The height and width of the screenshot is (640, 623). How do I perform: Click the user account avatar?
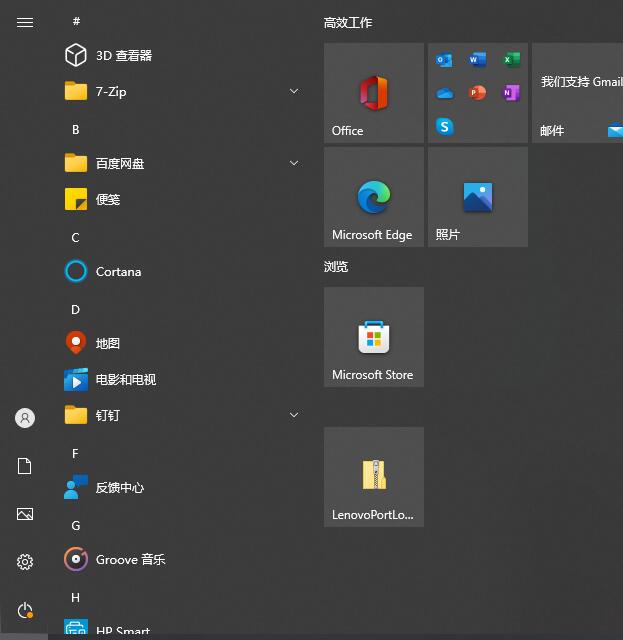(25, 418)
